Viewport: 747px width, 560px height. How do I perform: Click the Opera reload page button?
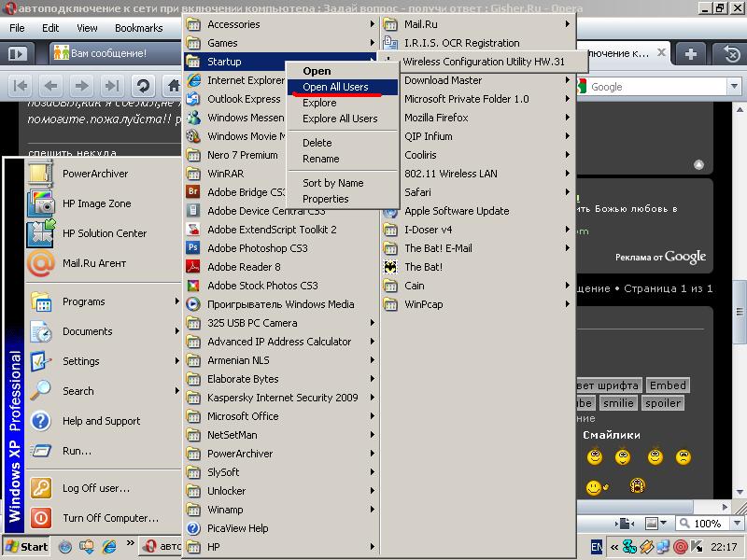(143, 86)
